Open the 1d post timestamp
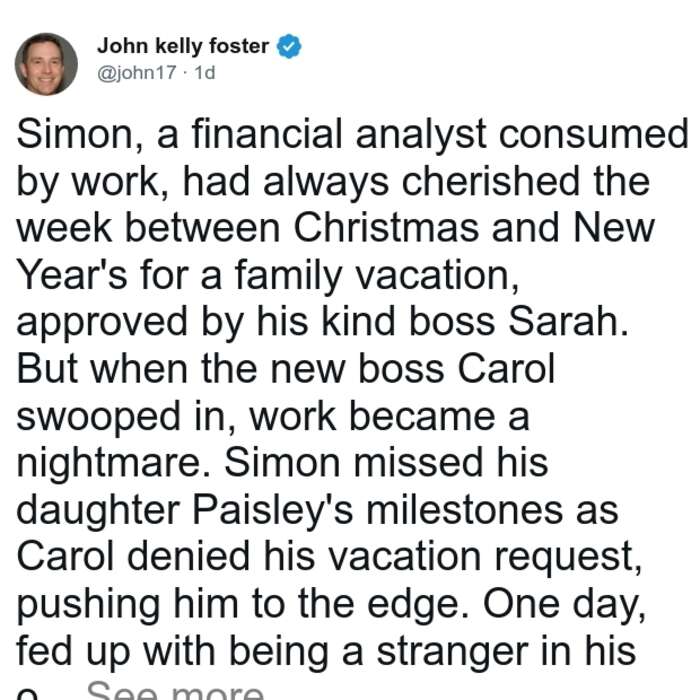This screenshot has width=700, height=700. click(x=204, y=72)
